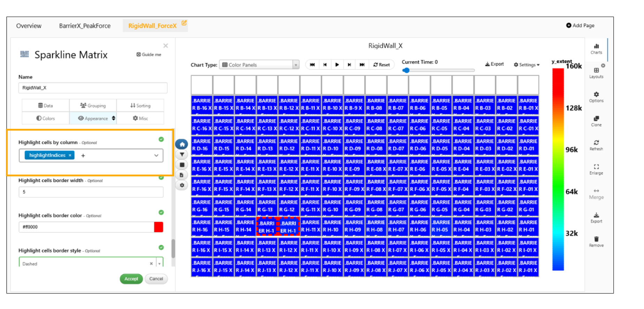Jump to last time step
This screenshot has width=644, height=309.
click(x=362, y=65)
